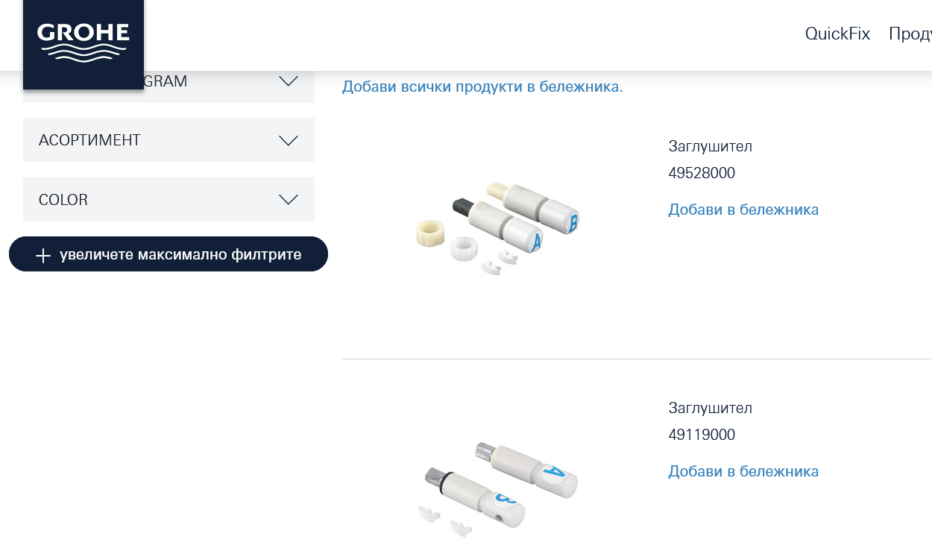The width and height of the screenshot is (932, 560).
Task: Add product 49119000 to the notebook
Action: pos(743,471)
